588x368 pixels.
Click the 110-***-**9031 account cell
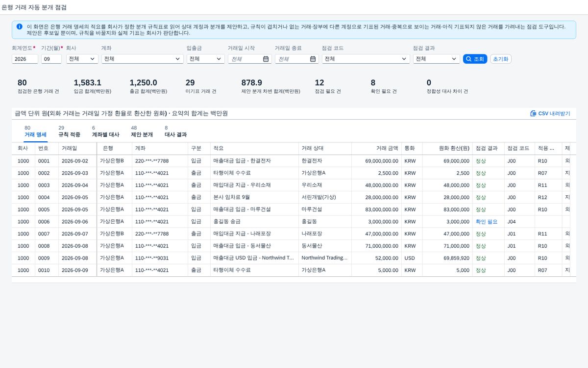click(160, 258)
